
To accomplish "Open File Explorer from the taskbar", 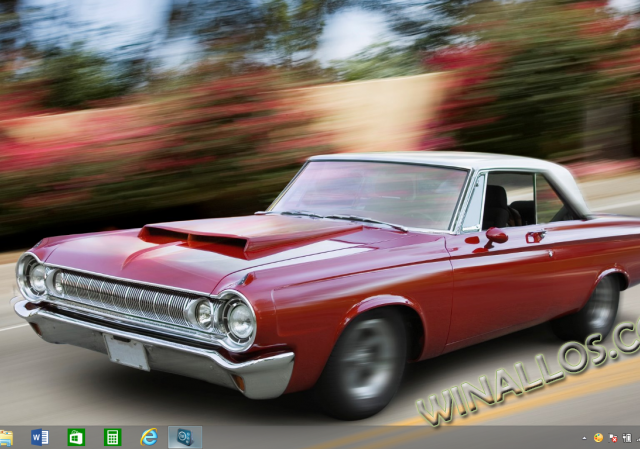I will (x=6, y=437).
